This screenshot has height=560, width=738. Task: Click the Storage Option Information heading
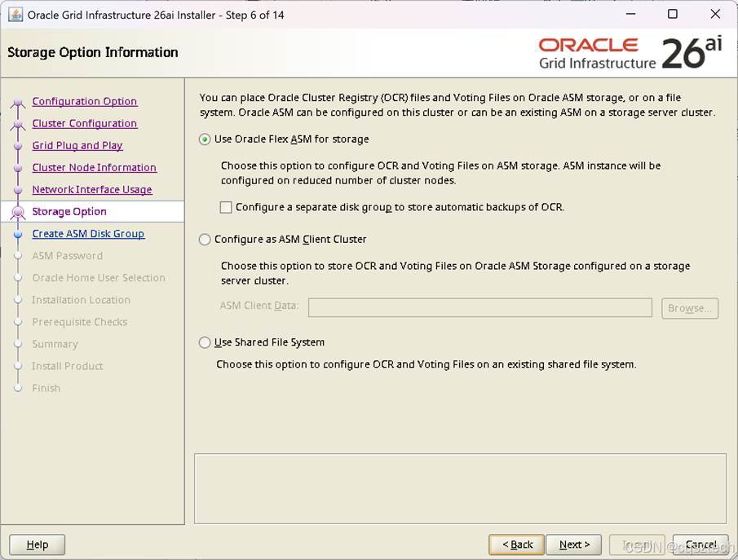point(93,52)
